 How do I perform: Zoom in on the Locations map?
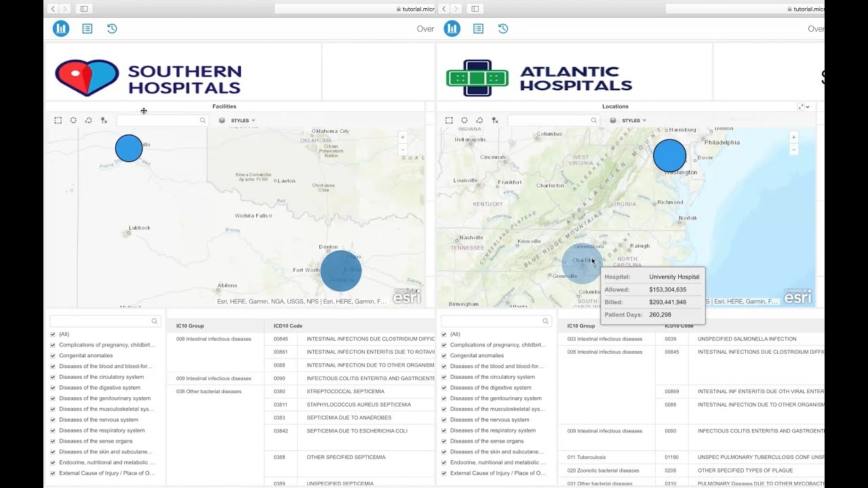pyautogui.click(x=794, y=137)
